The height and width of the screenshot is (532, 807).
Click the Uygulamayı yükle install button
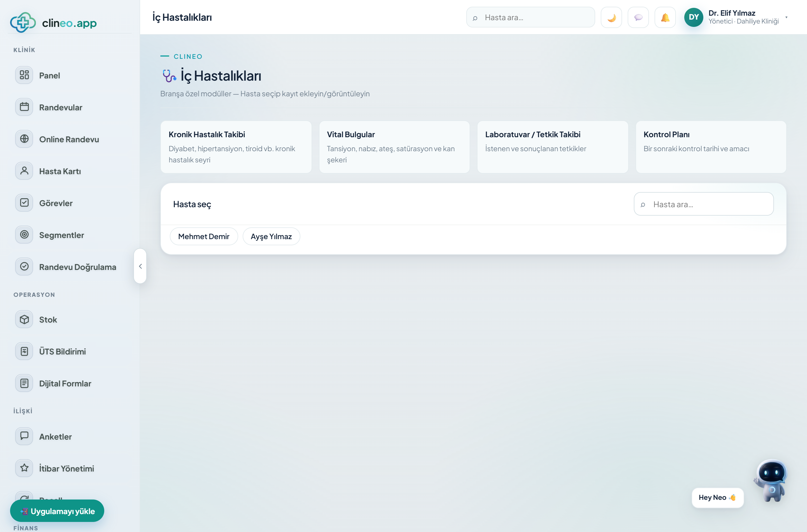pyautogui.click(x=57, y=511)
